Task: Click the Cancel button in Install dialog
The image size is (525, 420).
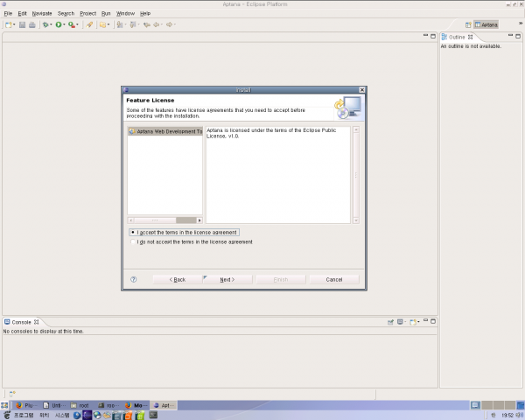Action: pos(334,280)
